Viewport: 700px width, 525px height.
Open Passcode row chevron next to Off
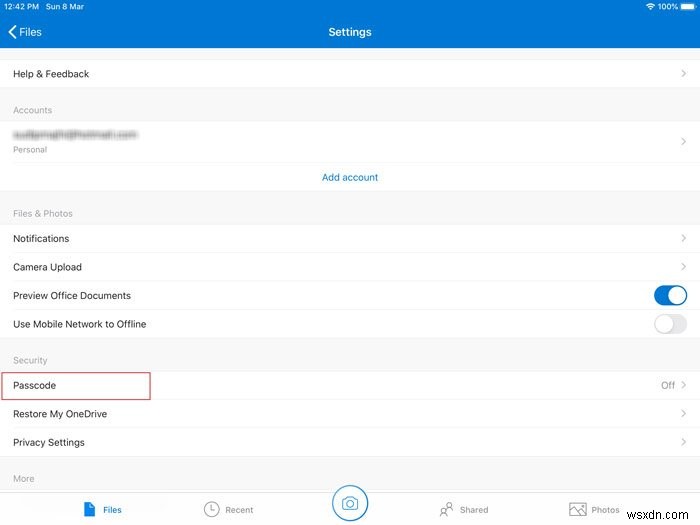coord(683,385)
